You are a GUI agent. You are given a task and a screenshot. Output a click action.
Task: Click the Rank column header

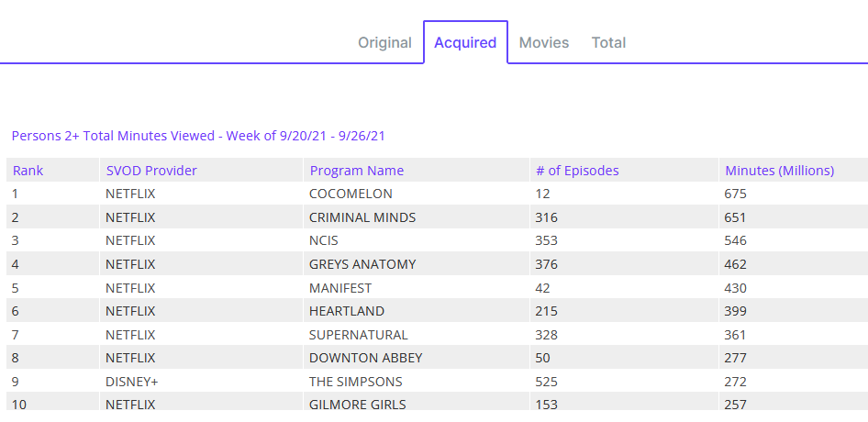[28, 171]
